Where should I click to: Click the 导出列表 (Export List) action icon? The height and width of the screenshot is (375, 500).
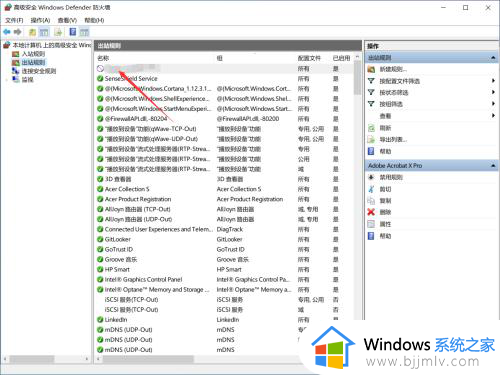point(371,139)
